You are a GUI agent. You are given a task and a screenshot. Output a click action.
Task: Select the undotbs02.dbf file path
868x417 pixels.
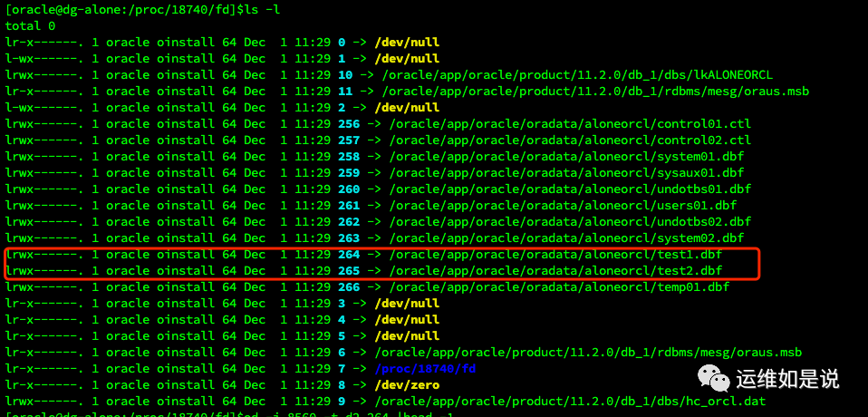point(570,222)
